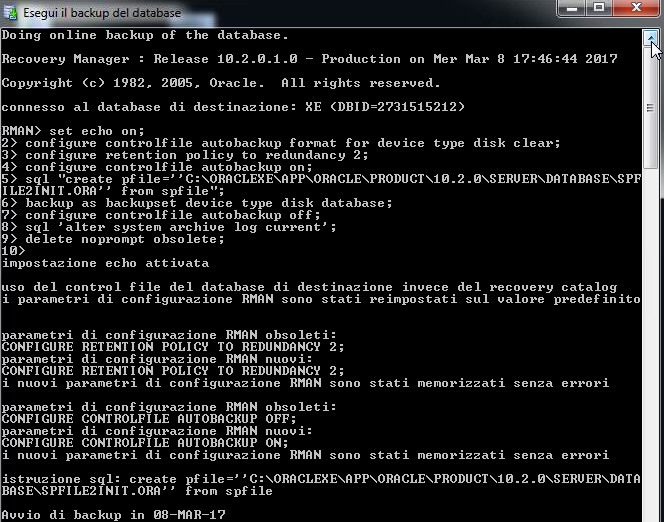Viewport: 664px width, 522px height.
Task: Close the Esegui il backup del database window
Action: (636, 8)
